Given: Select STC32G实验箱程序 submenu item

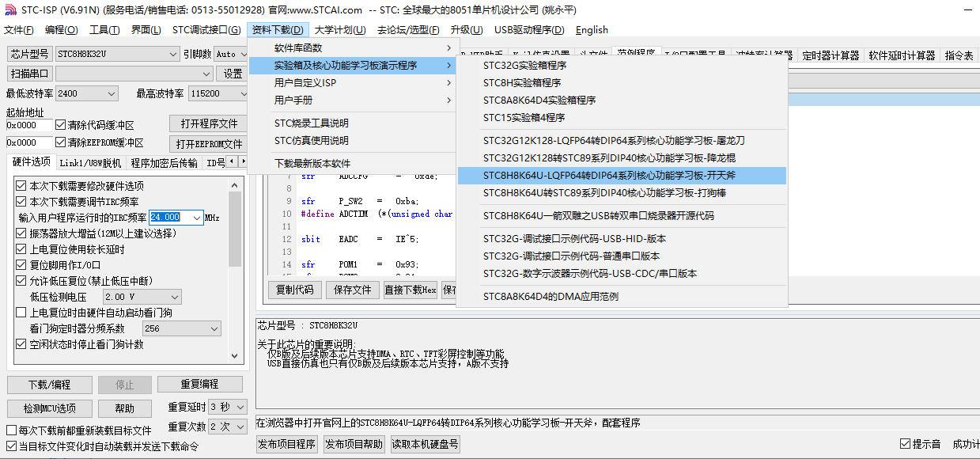Looking at the screenshot, I should 622,65.
